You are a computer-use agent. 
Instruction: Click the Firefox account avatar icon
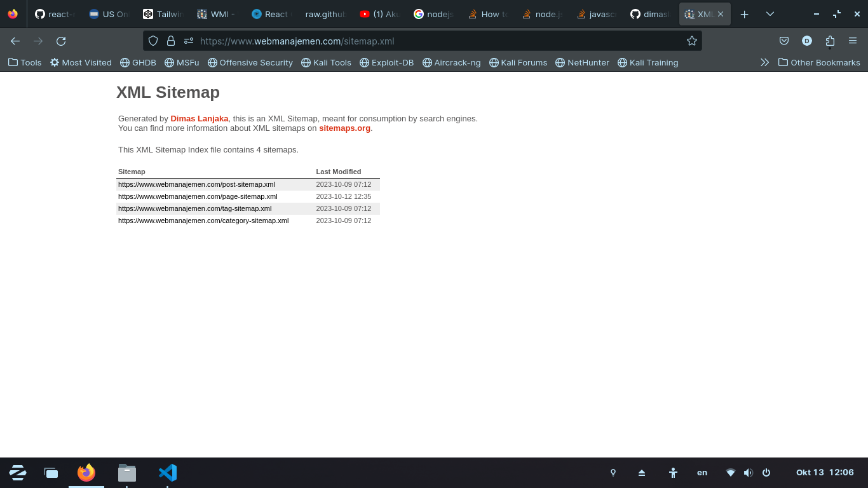807,41
